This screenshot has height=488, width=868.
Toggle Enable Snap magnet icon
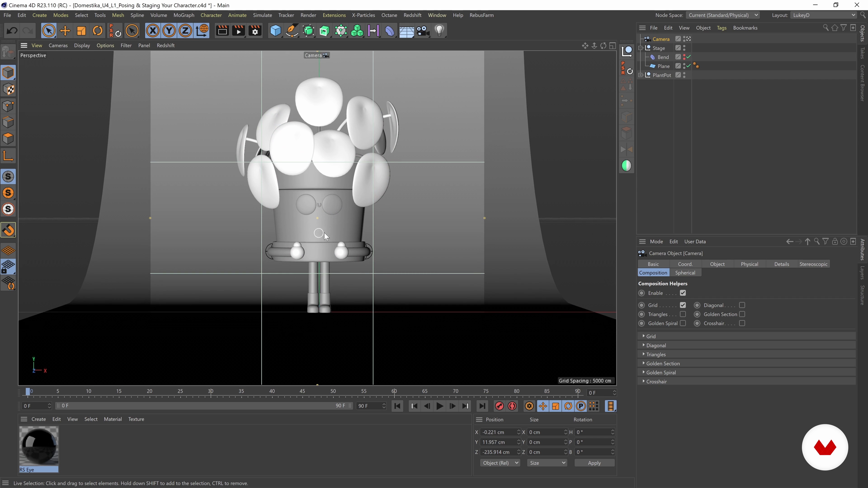tap(8, 230)
